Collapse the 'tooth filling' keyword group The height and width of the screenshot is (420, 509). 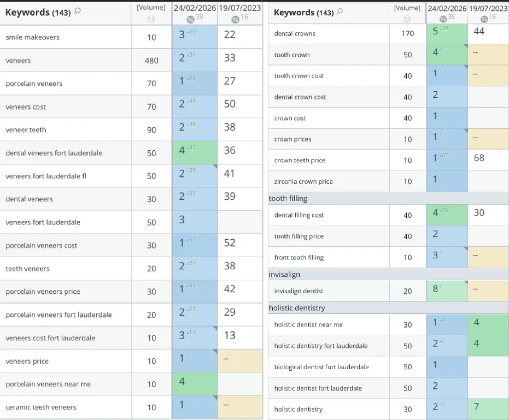[288, 198]
